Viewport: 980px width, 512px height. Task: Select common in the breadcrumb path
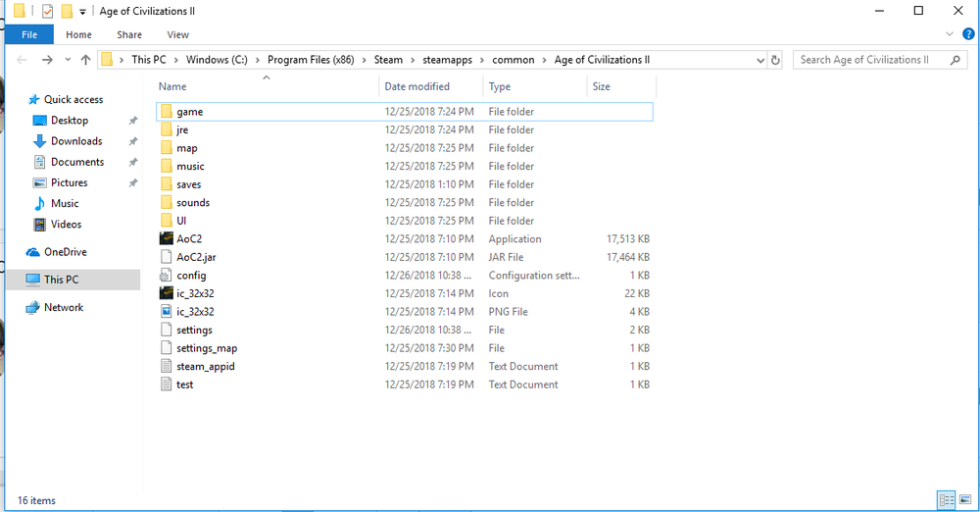coord(514,60)
